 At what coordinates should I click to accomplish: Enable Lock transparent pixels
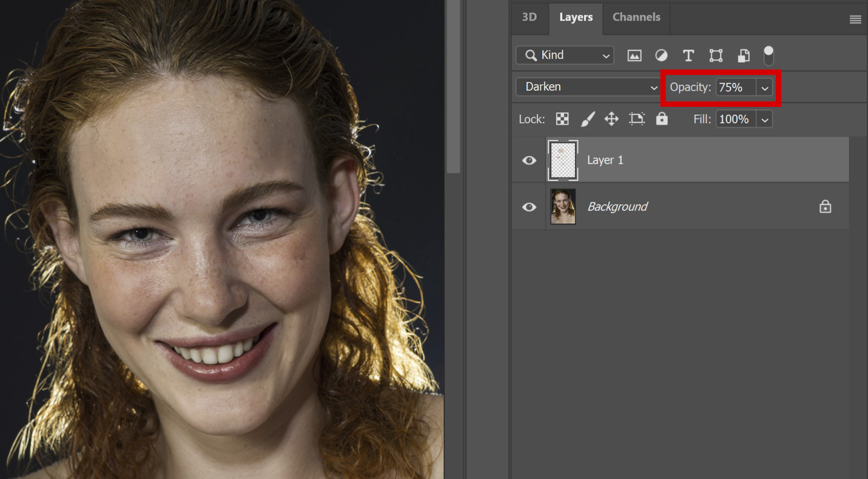pyautogui.click(x=562, y=119)
